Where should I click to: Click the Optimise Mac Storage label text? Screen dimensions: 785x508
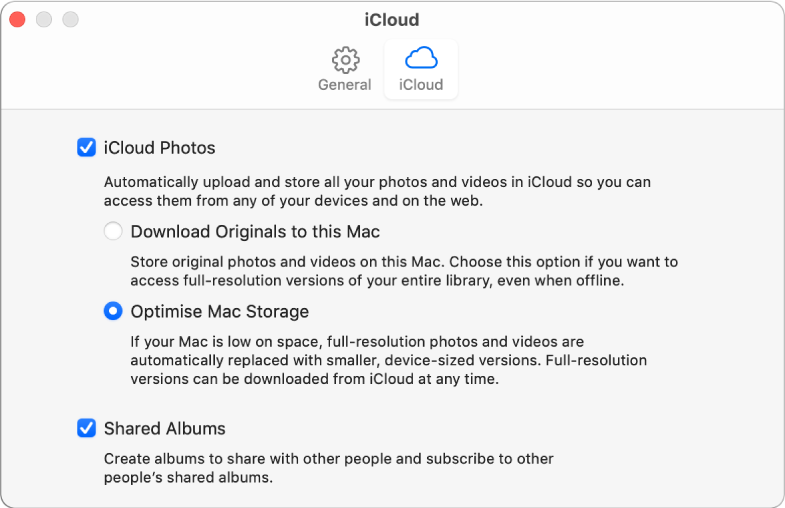(220, 311)
